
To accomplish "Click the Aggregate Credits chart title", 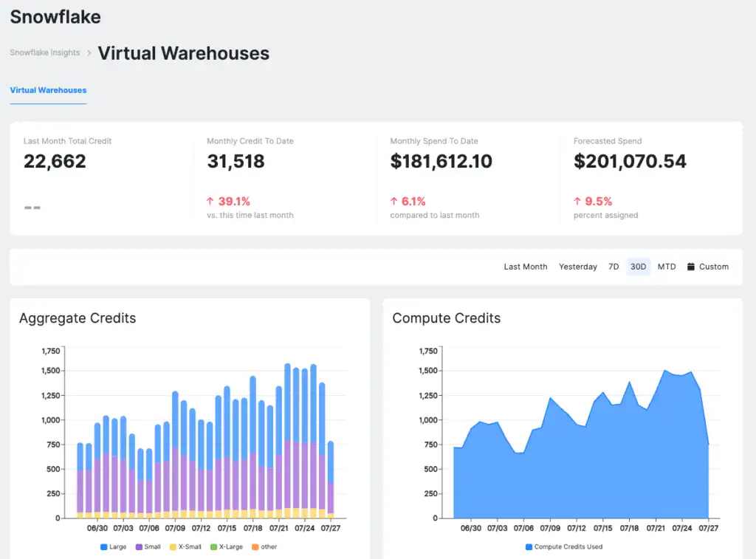I will coord(78,318).
